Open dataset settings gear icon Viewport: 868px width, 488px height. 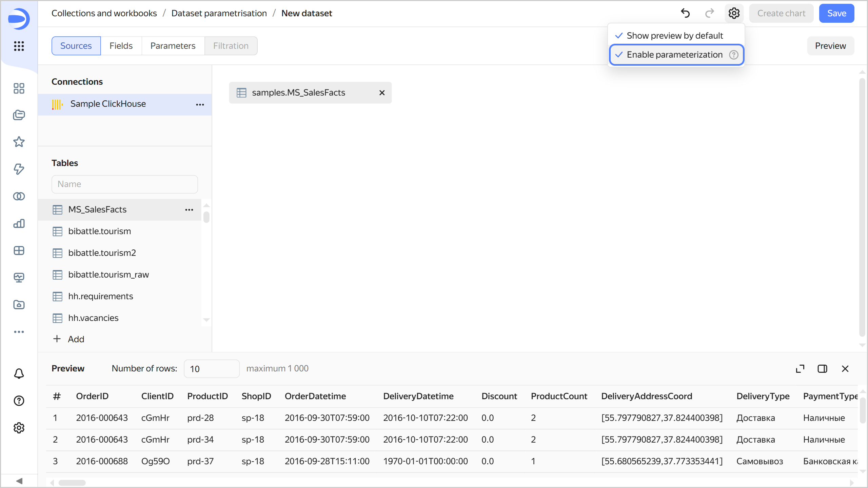tap(734, 13)
